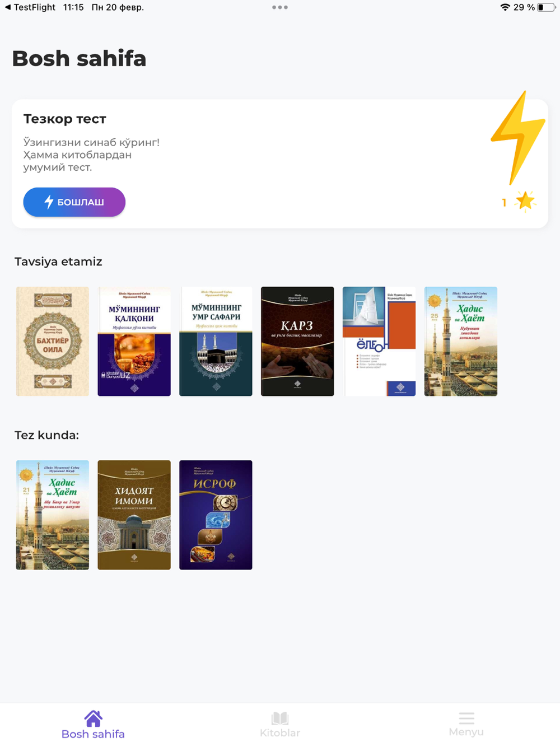
Task: Tap the yellow star score icon
Action: [525, 200]
